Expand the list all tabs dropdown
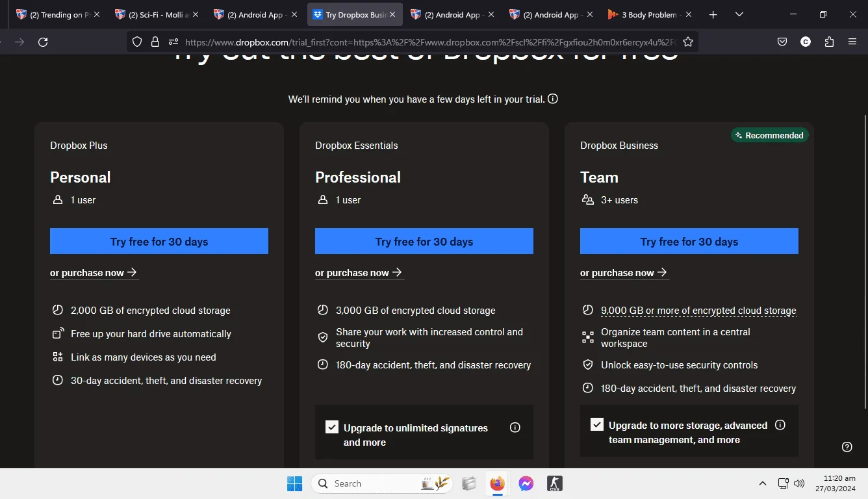868x499 pixels. (739, 15)
